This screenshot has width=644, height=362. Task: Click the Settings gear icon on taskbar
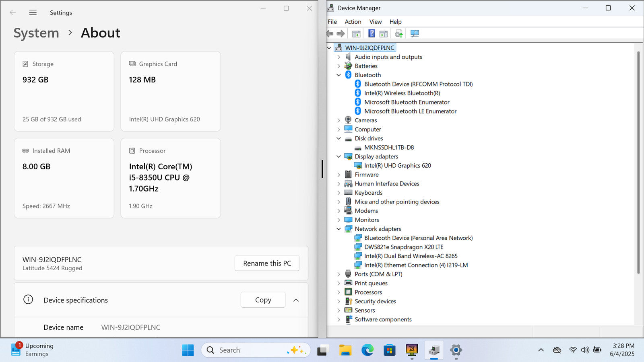click(x=456, y=350)
